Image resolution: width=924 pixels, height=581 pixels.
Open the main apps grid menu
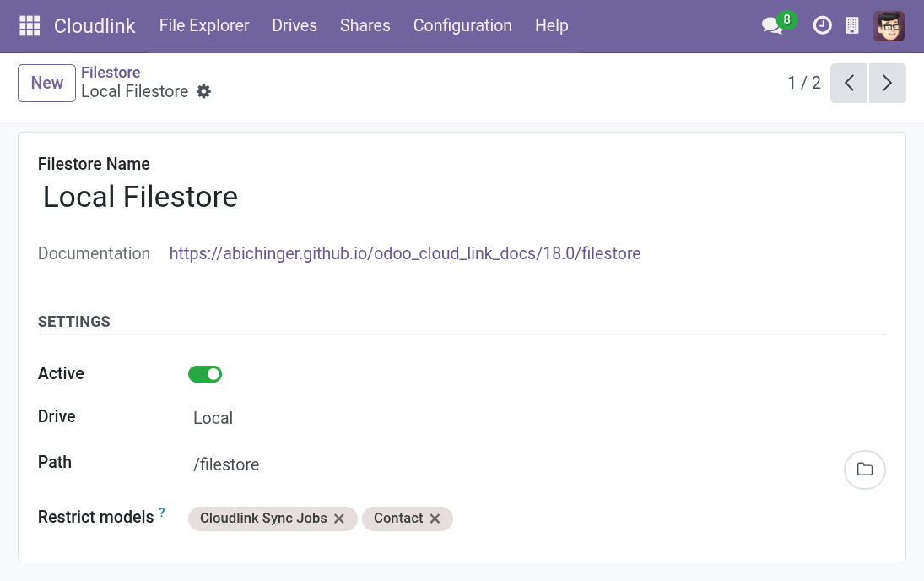point(30,26)
